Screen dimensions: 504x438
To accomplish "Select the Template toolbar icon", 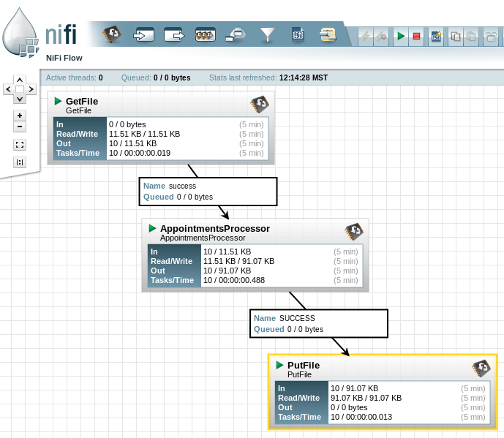I will (298, 34).
